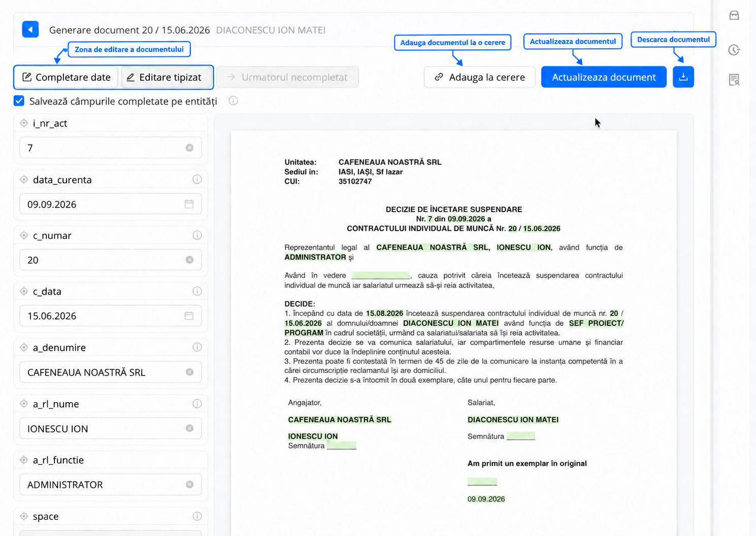Image resolution: width=756 pixels, height=536 pixels.
Task: Clear the a_denumire field value
Action: click(189, 372)
